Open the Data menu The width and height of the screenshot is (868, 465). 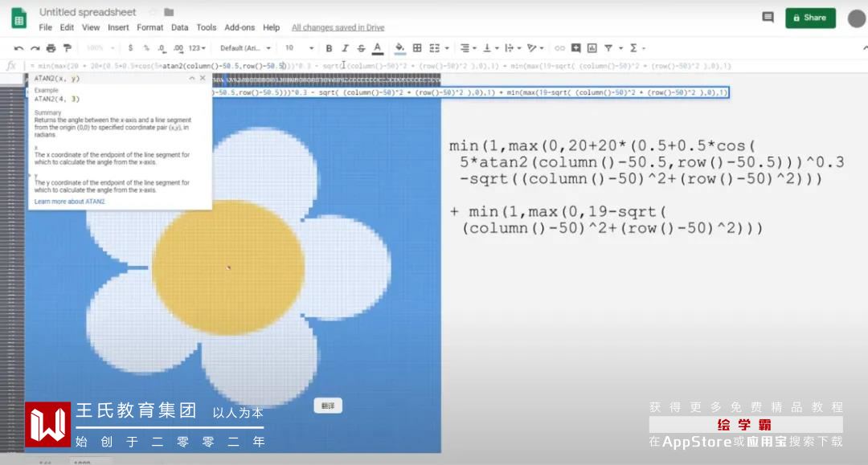pyautogui.click(x=179, y=27)
